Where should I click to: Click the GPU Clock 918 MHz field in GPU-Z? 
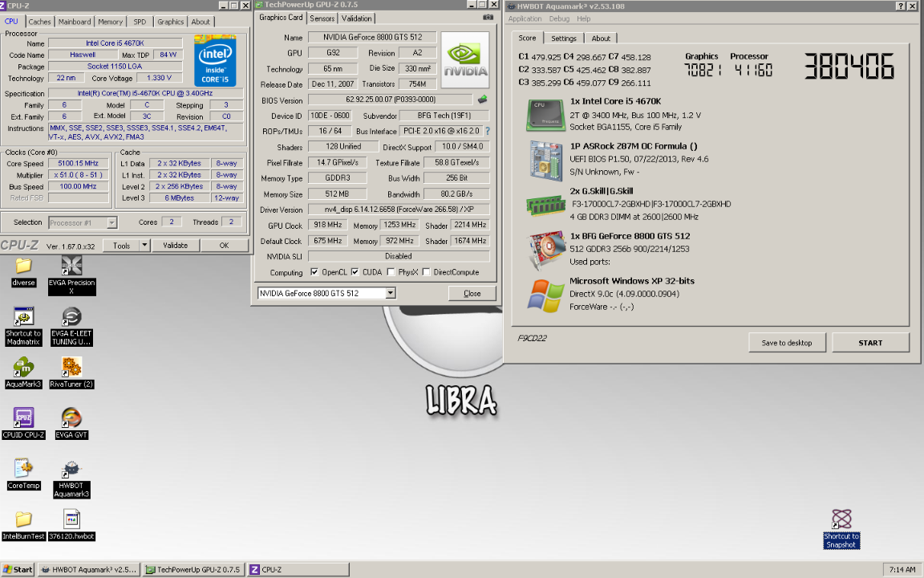pyautogui.click(x=327, y=226)
